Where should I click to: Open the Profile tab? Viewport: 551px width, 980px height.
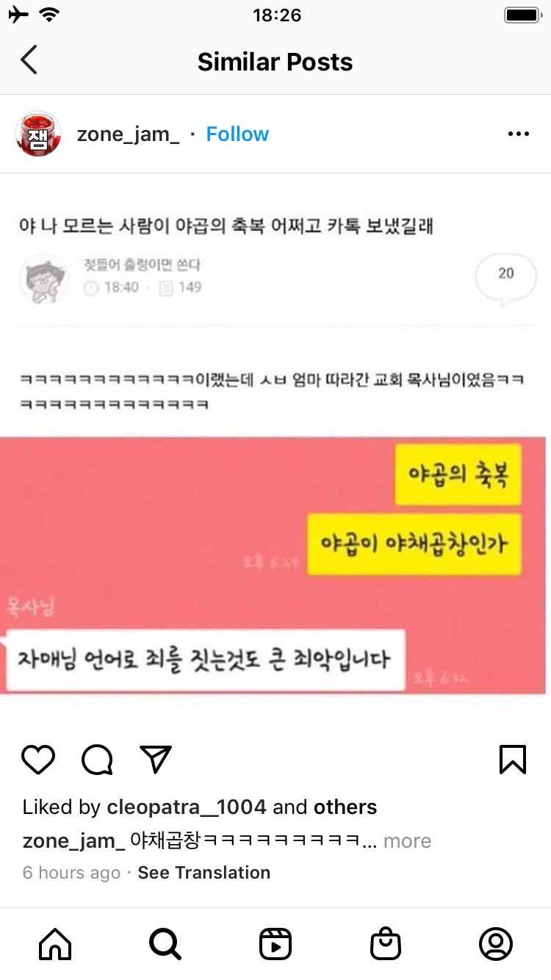496,944
